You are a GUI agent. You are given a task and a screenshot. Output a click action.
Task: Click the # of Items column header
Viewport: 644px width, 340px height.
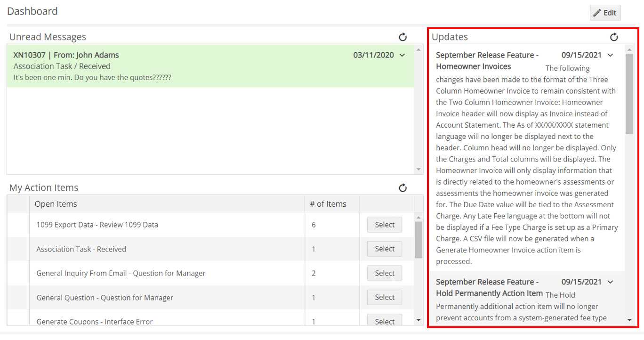pyautogui.click(x=331, y=204)
